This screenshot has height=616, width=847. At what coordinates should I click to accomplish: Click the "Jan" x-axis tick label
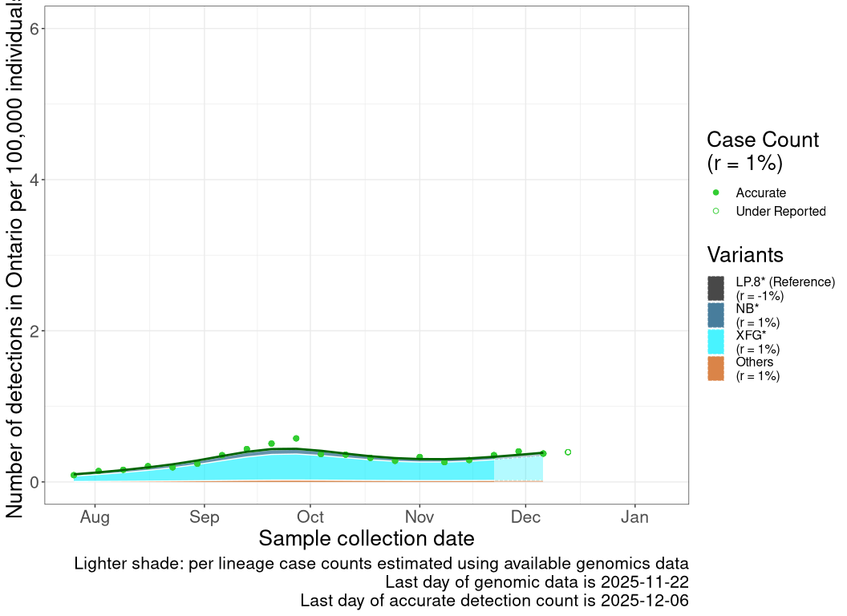pos(634,517)
